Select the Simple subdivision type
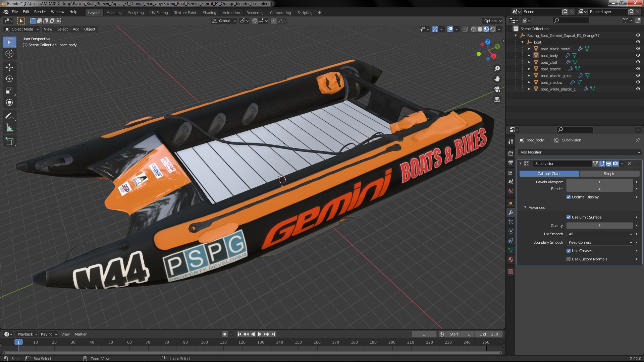This screenshot has width=644, height=362. [609, 174]
